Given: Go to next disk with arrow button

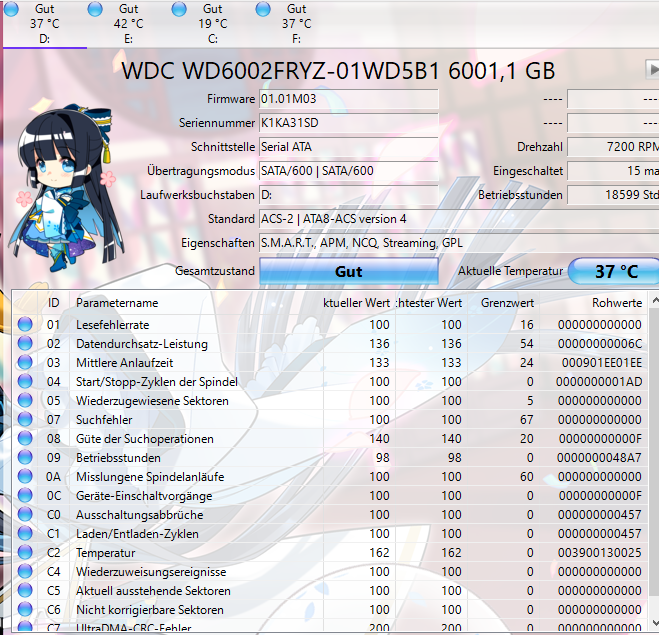Looking at the screenshot, I should pos(652,70).
